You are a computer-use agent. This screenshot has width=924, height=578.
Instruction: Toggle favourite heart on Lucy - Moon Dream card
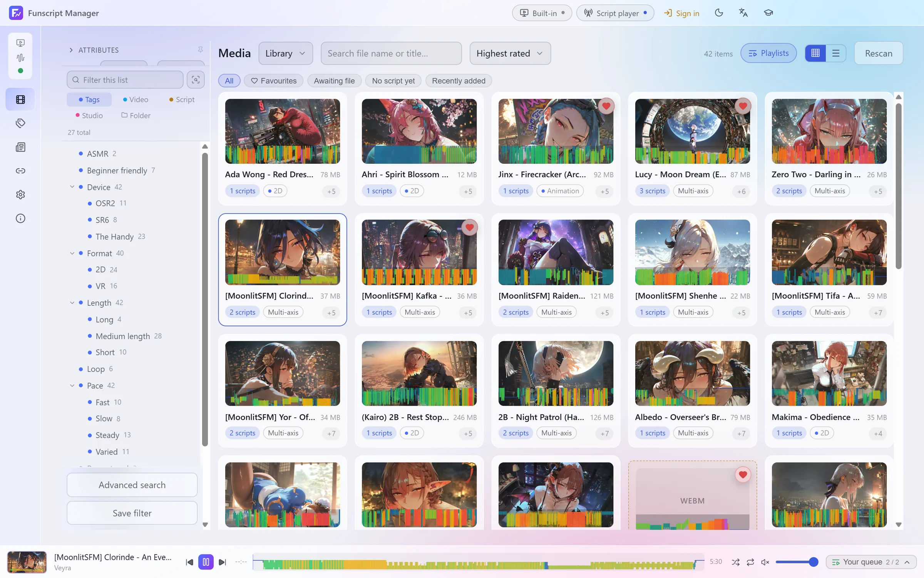[743, 106]
